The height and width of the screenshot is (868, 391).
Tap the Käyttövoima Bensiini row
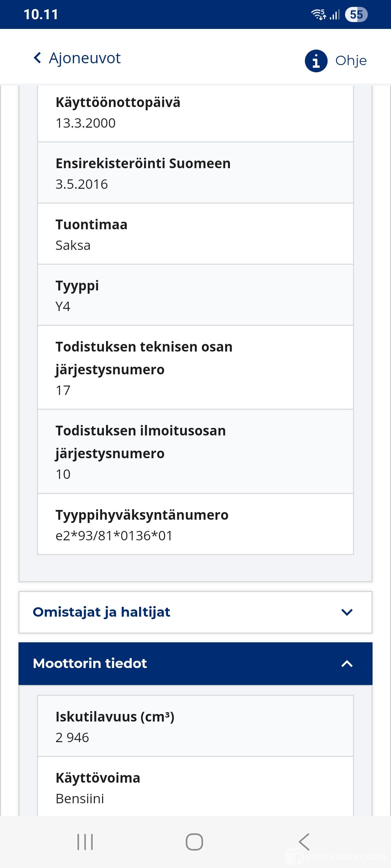point(195,787)
